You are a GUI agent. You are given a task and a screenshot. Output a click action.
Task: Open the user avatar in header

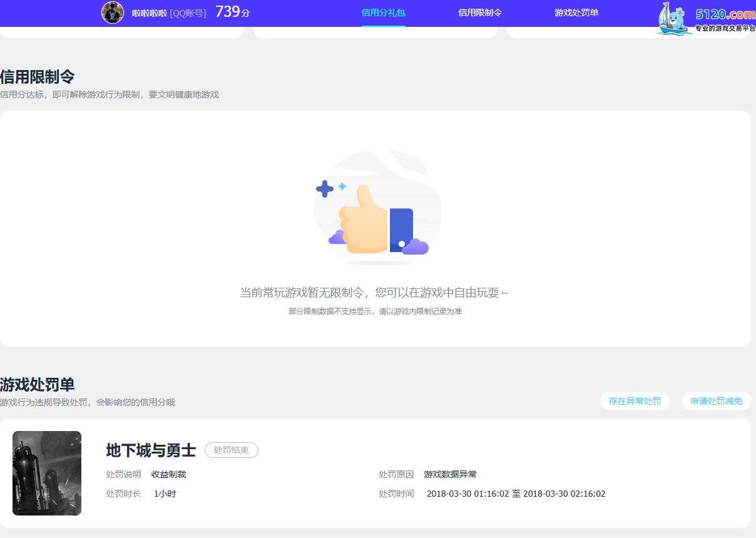(x=113, y=13)
